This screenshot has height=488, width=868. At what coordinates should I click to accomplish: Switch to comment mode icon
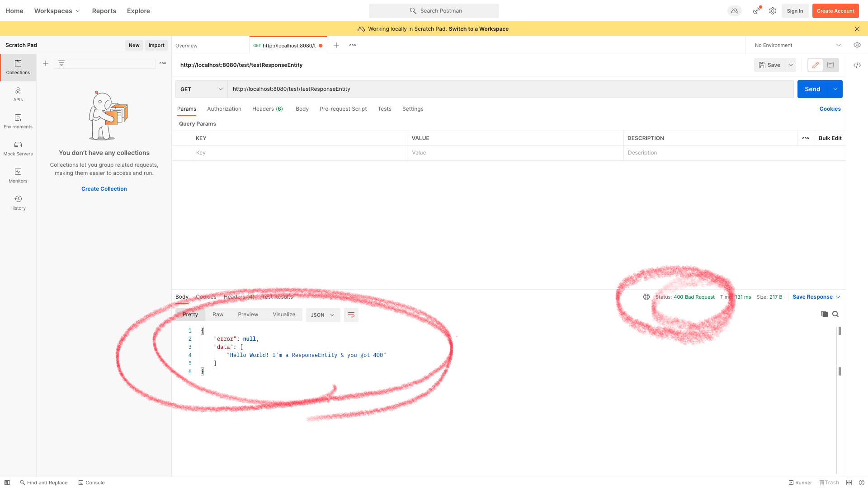tap(830, 65)
